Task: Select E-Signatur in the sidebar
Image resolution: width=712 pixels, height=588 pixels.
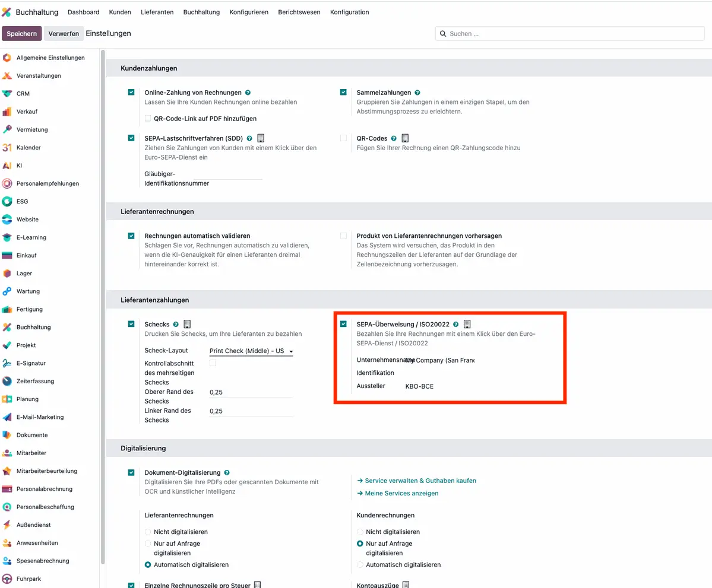Action: tap(30, 363)
